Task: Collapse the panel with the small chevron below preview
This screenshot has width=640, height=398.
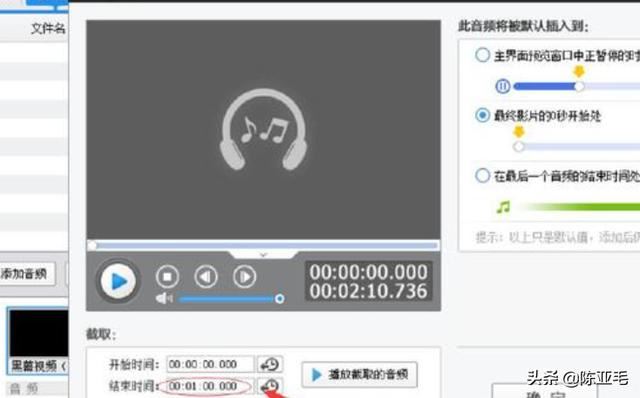Action: point(263,255)
